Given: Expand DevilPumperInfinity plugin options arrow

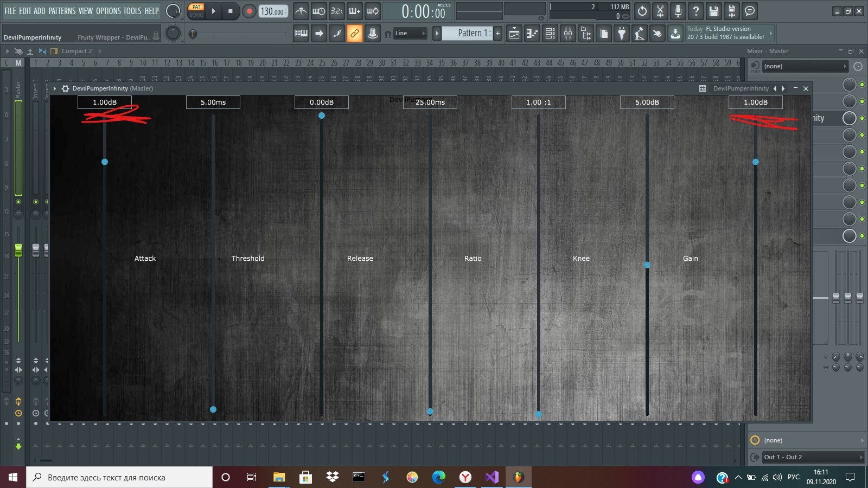Looking at the screenshot, I should [55, 88].
